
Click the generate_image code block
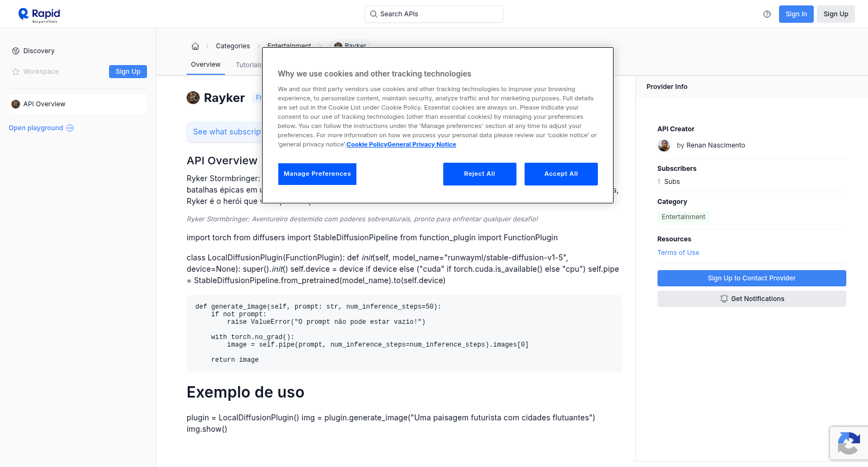tap(404, 334)
